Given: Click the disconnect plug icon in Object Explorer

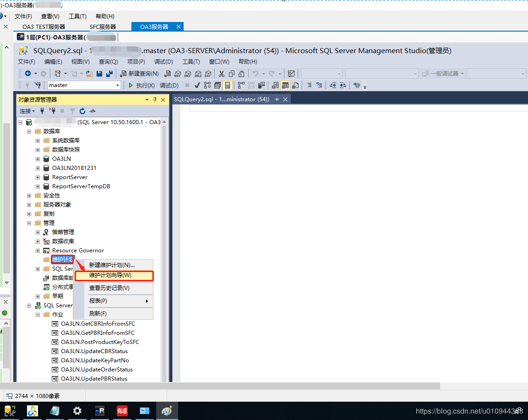Looking at the screenshot, I should pyautogui.click(x=52, y=111).
